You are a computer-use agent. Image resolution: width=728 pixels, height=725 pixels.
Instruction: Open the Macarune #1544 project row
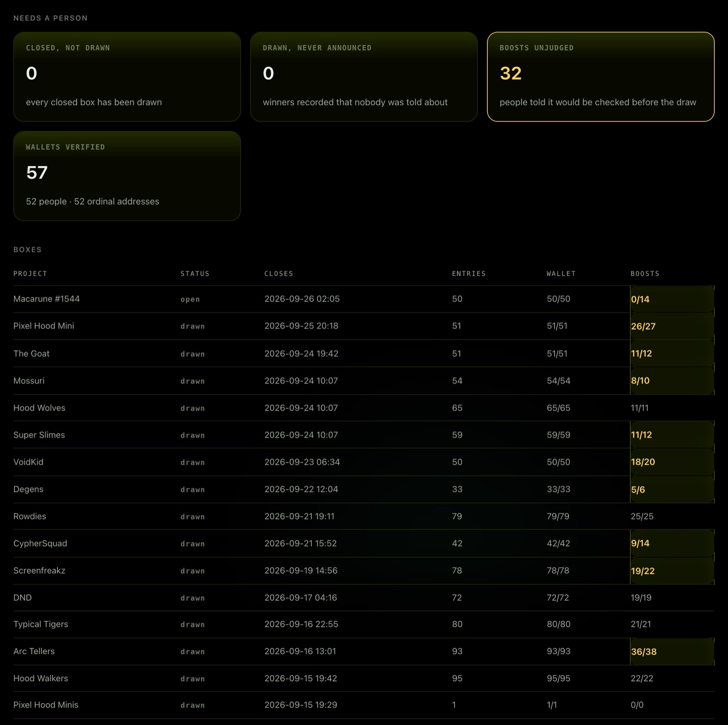point(364,299)
